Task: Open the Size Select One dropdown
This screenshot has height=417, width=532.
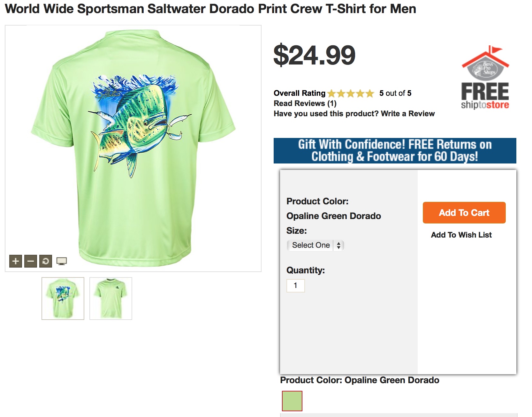Action: point(311,245)
